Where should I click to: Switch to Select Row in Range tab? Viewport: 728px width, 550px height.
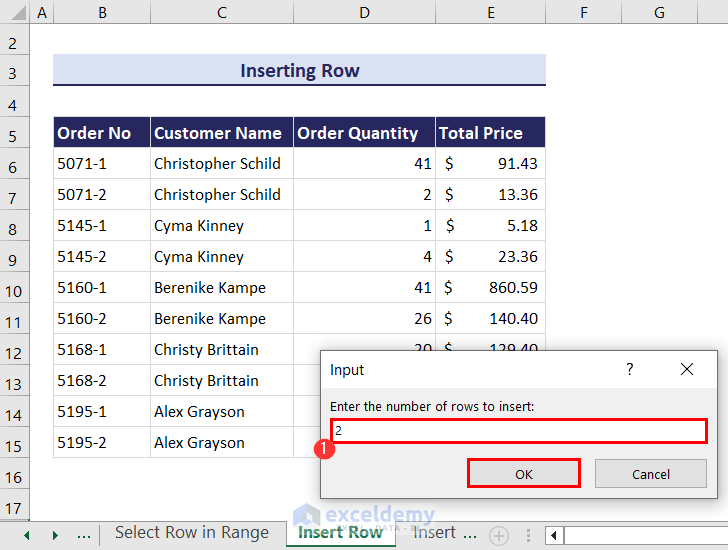(191, 533)
